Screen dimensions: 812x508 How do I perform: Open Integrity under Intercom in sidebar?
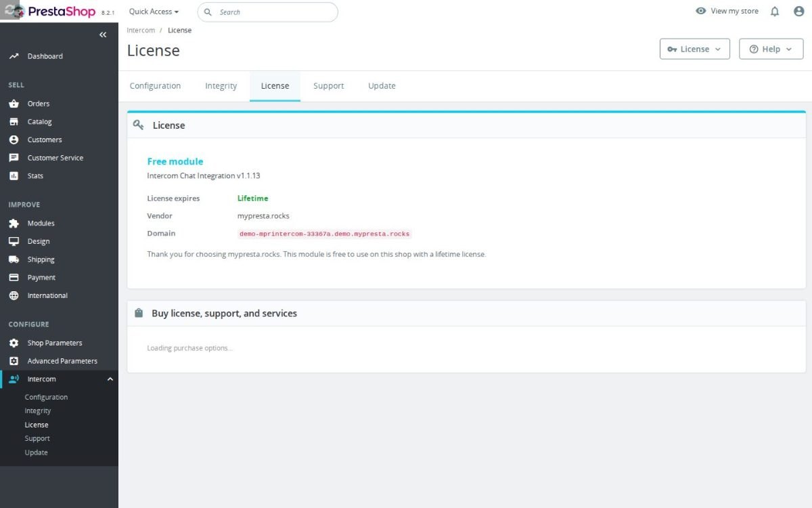(x=38, y=411)
